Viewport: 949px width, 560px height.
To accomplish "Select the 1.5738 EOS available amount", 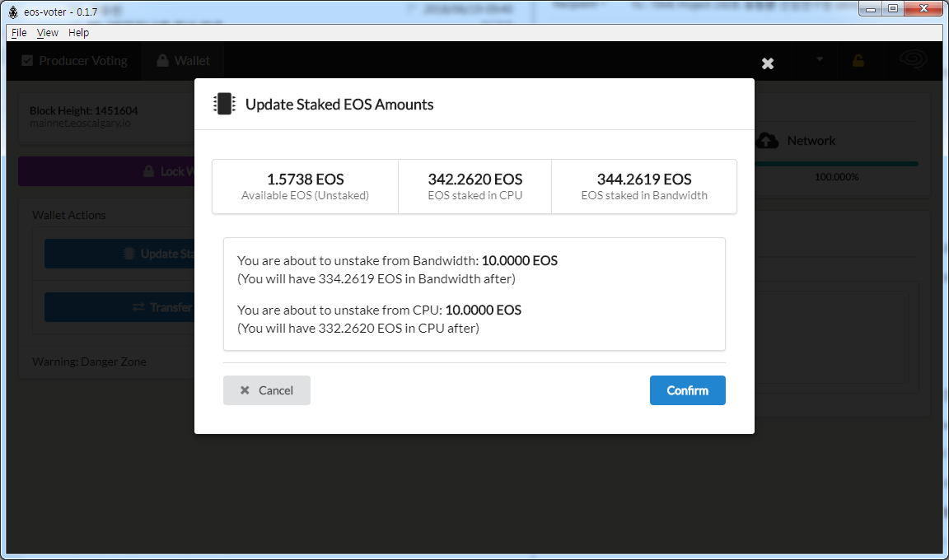I will click(305, 180).
